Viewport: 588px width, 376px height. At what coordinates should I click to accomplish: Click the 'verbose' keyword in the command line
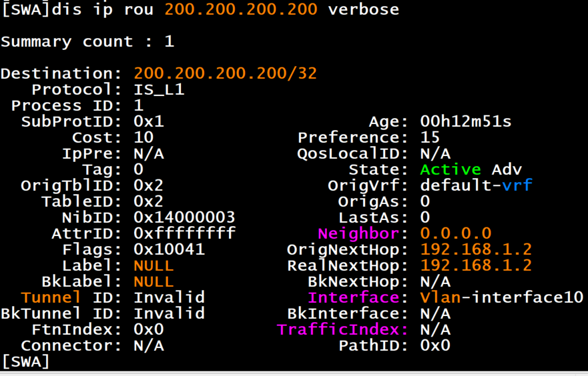(x=363, y=9)
